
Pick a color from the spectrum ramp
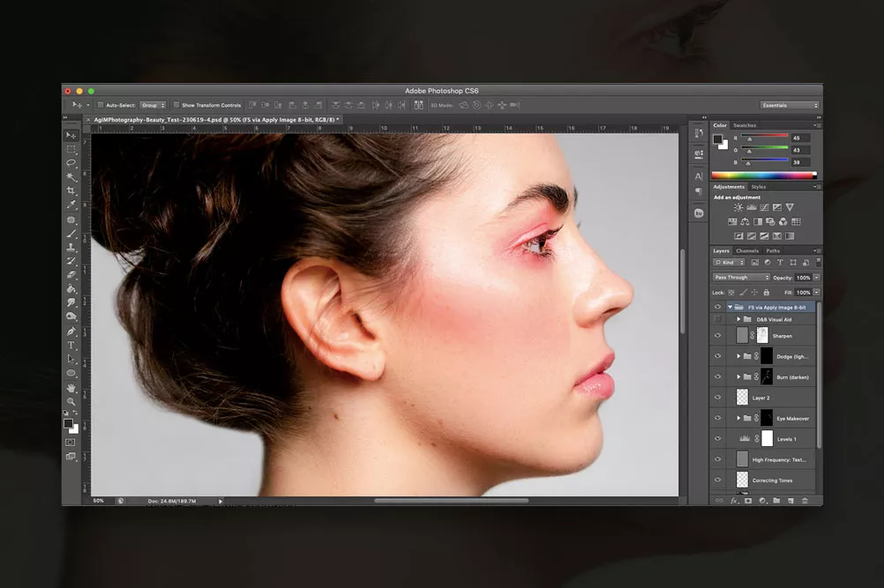(763, 175)
